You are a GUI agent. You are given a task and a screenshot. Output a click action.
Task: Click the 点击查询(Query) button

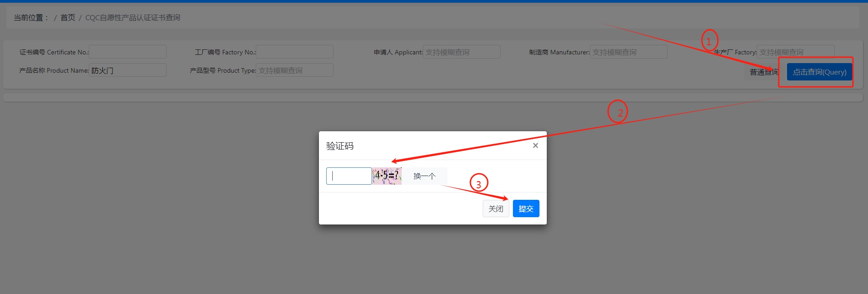coord(819,72)
